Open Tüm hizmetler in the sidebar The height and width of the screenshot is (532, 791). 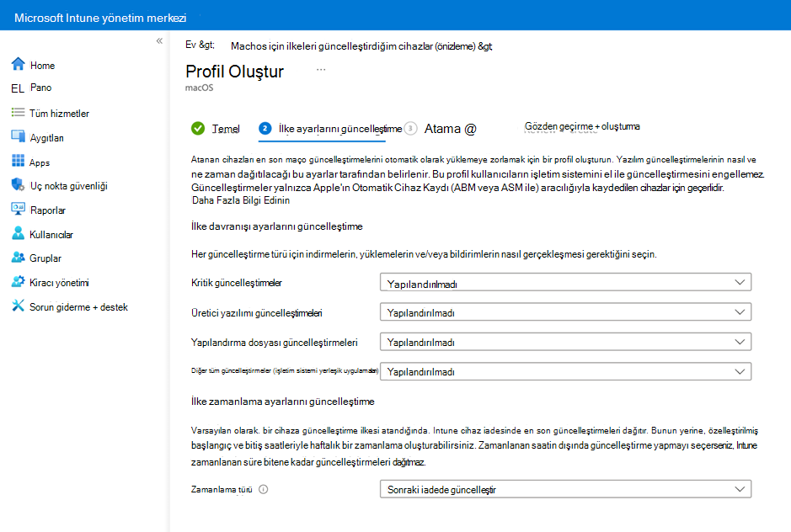tap(59, 114)
